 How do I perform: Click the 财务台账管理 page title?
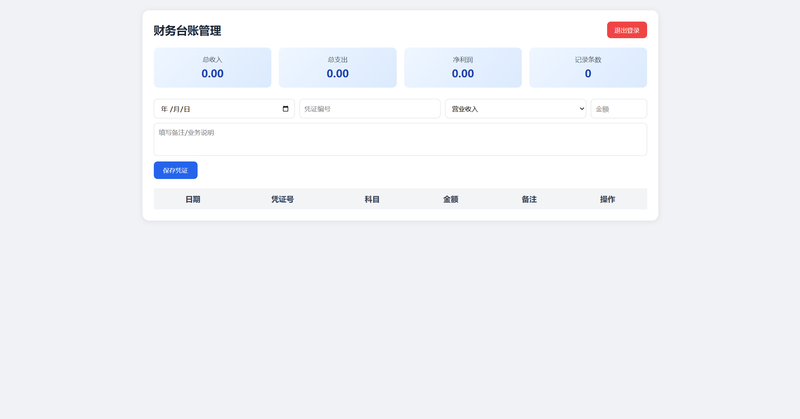click(x=187, y=31)
